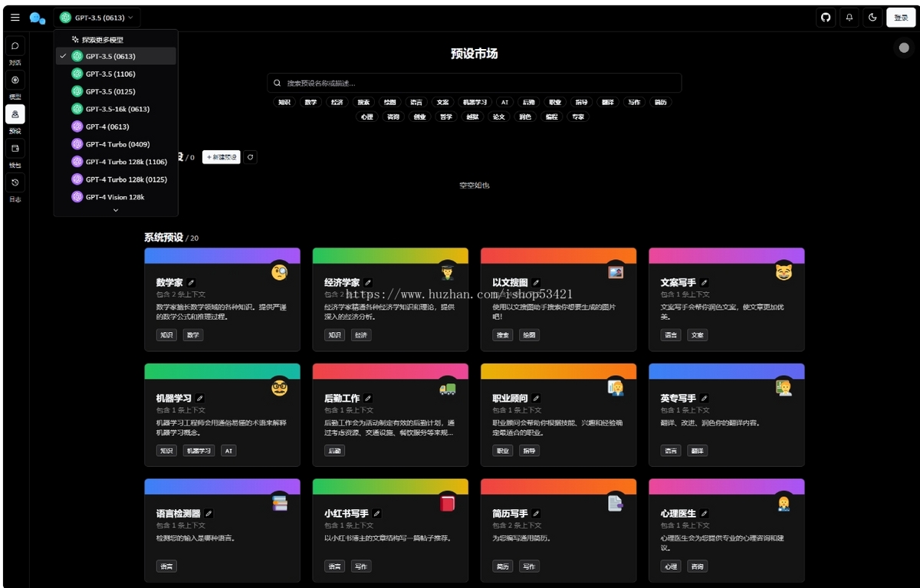Viewport: 920px width, 588px height.
Task: Select GPT-3.5-16k (0613) from the model list
Action: click(x=116, y=109)
